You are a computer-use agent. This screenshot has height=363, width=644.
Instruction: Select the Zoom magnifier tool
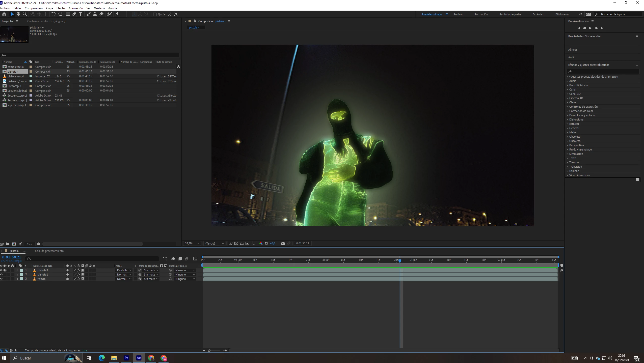pyautogui.click(x=25, y=14)
